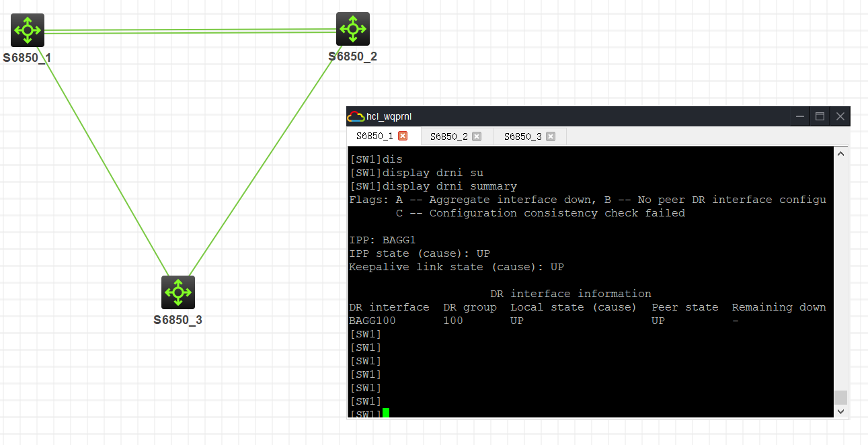Click the 'Local state (cause)' column header
The image size is (868, 445).
(x=573, y=307)
